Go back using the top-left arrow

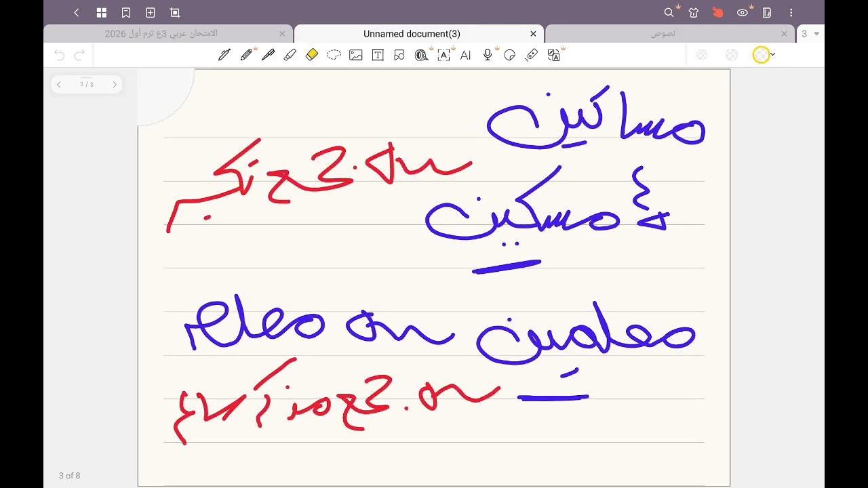(x=77, y=12)
